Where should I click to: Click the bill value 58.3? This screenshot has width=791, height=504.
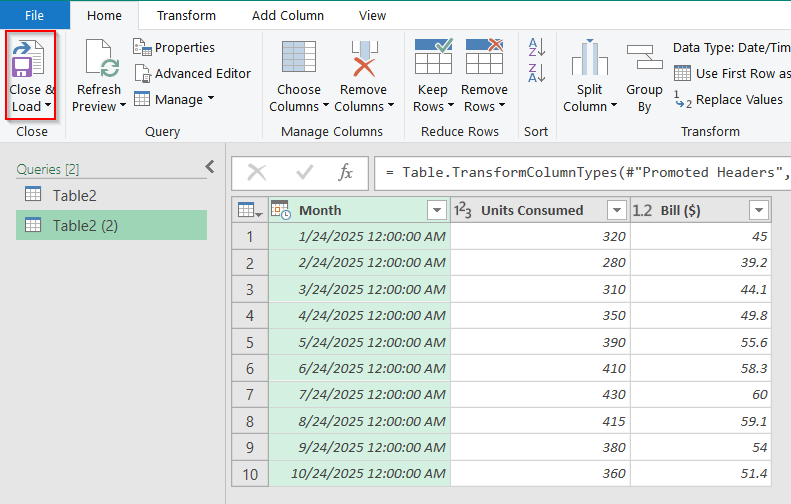(701, 368)
